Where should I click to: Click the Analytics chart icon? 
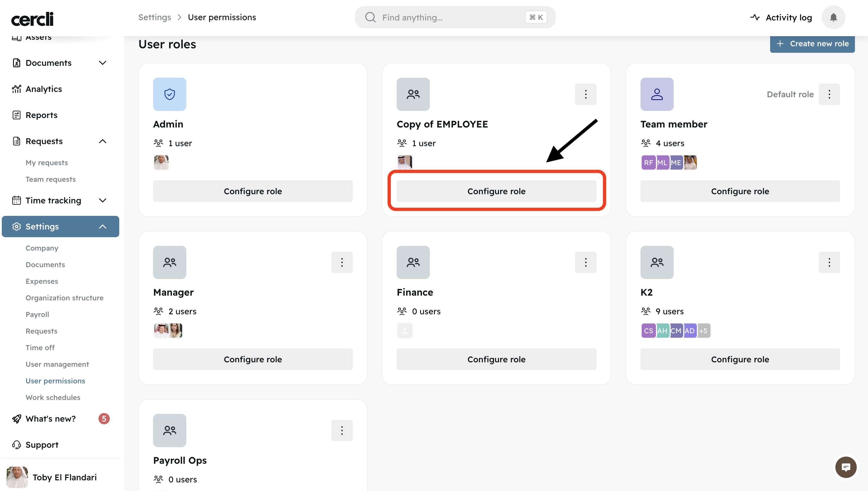coord(17,89)
